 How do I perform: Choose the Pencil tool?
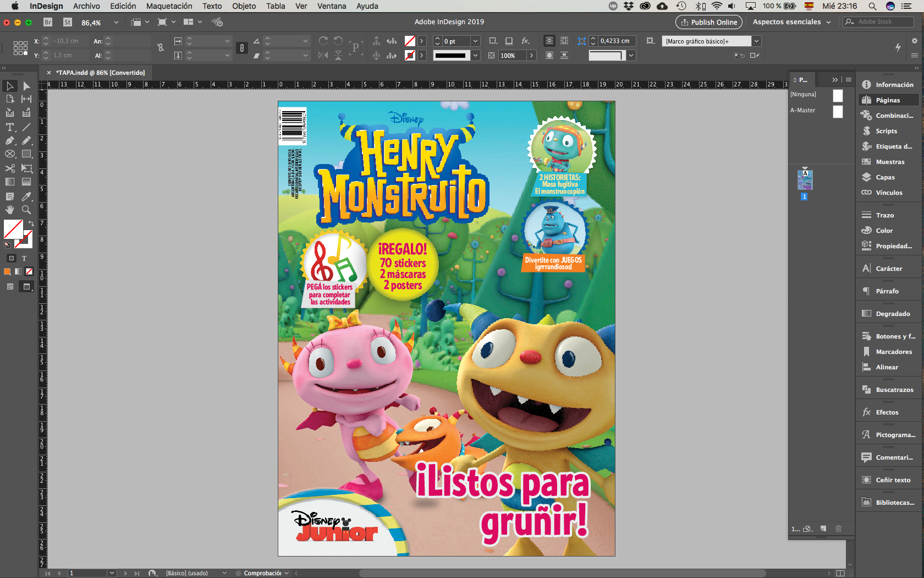tap(26, 140)
